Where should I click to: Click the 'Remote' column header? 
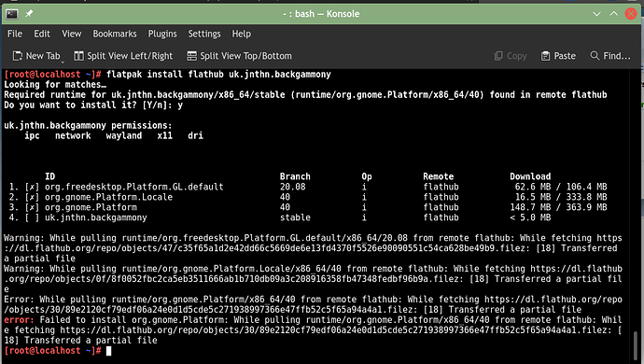439,176
